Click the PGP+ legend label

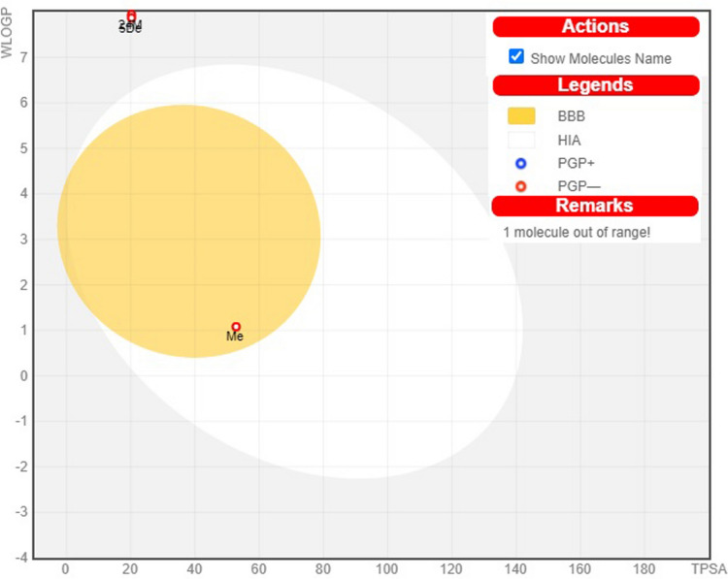click(576, 163)
